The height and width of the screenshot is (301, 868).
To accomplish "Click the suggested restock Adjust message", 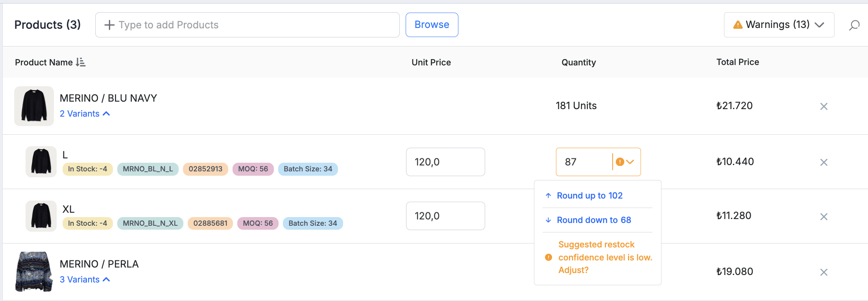I will click(598, 257).
